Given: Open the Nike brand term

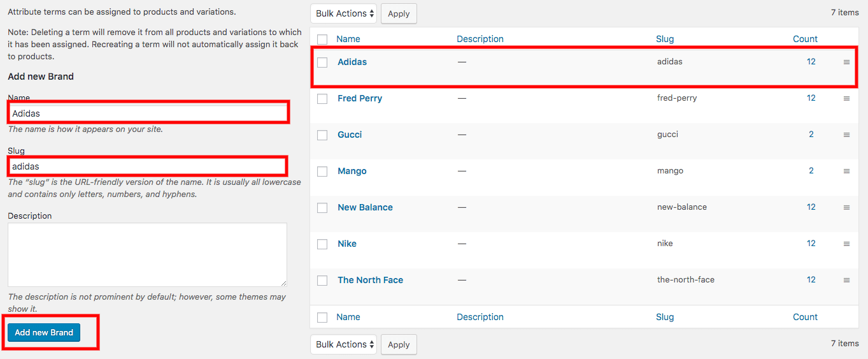Looking at the screenshot, I should 347,244.
